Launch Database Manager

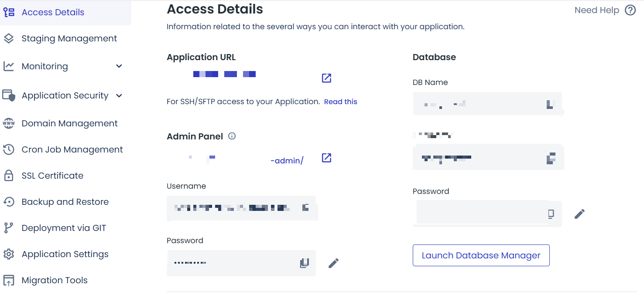pyautogui.click(x=481, y=255)
